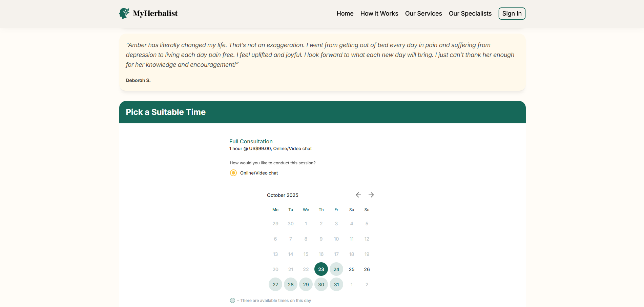The height and width of the screenshot is (307, 644).
Task: Pick October 30 as appointment date
Action: (321, 285)
